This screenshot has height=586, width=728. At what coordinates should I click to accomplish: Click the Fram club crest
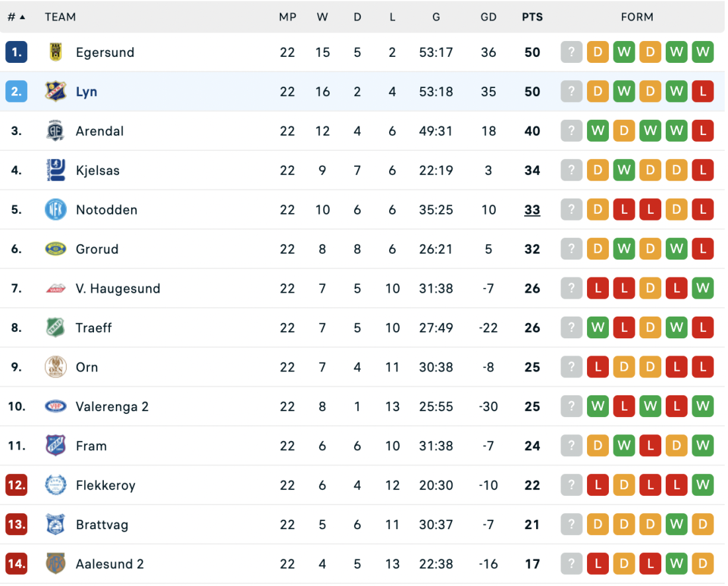[56, 446]
